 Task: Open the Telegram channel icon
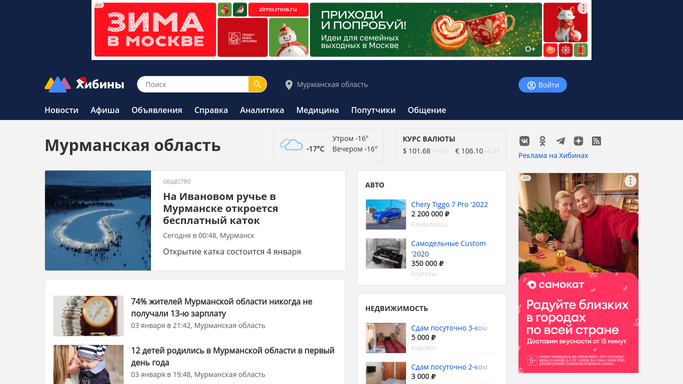[560, 141]
